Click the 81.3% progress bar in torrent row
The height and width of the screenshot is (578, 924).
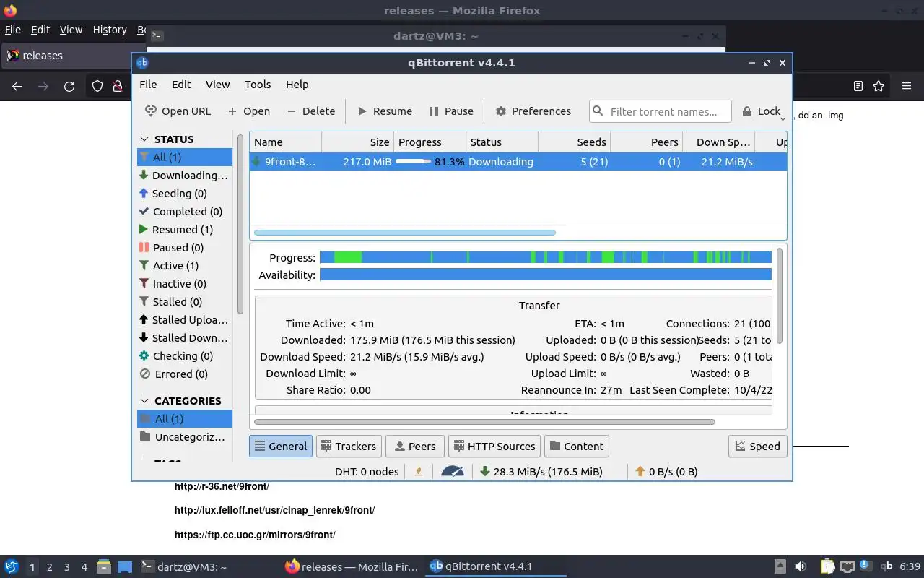[430, 162]
